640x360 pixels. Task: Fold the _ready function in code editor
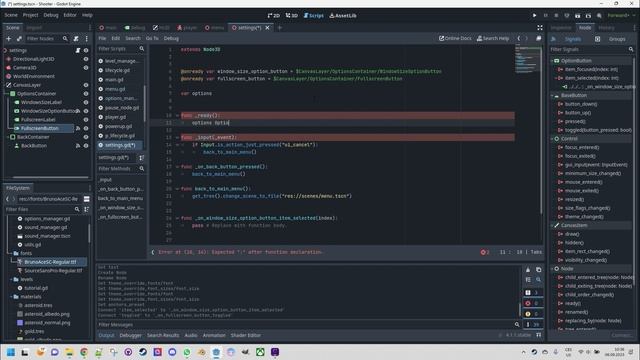tap(178, 116)
